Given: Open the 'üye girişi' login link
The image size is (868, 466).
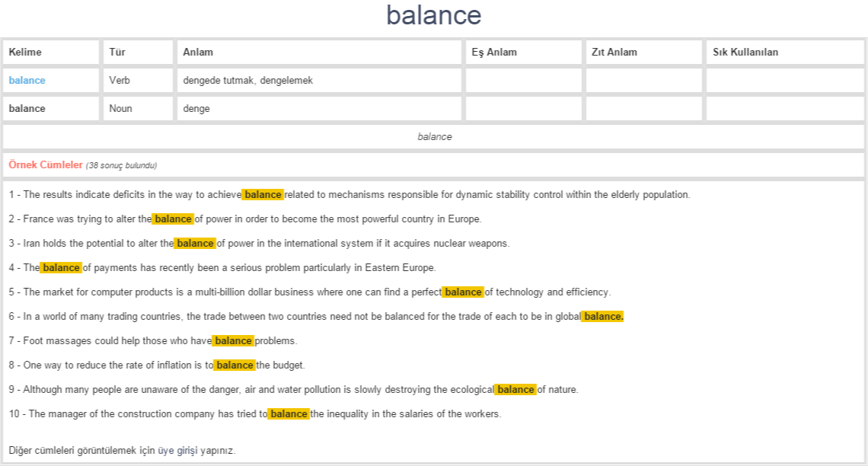Looking at the screenshot, I should point(177,451).
